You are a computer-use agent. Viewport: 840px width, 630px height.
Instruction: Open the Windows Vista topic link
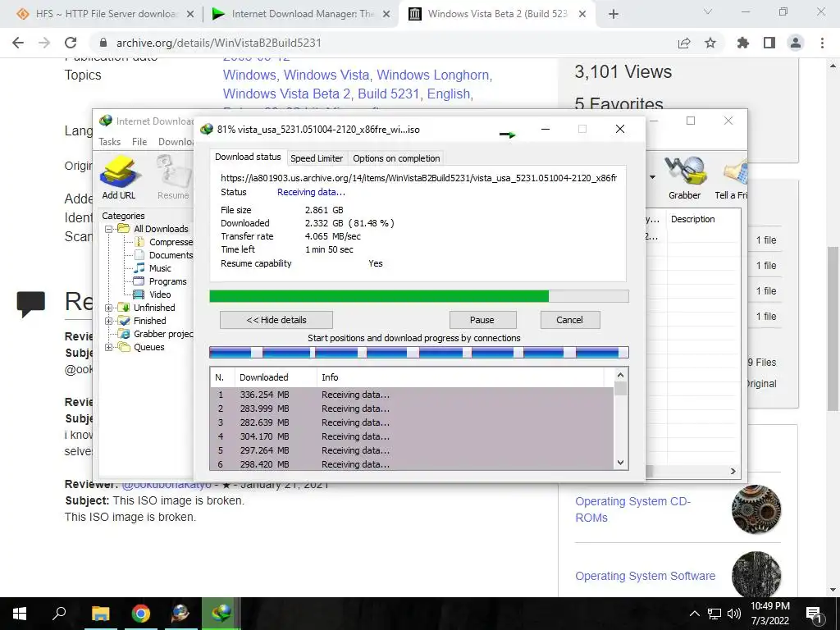(326, 75)
